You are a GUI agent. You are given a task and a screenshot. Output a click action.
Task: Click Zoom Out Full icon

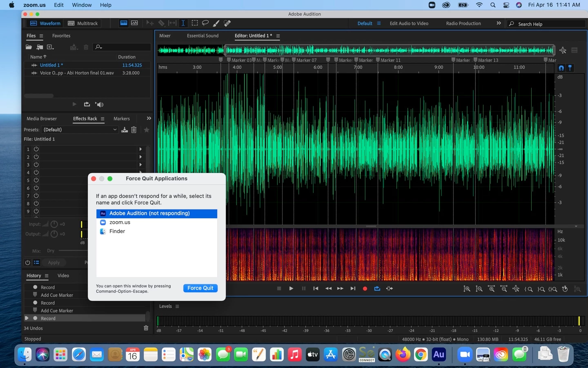coord(516,289)
